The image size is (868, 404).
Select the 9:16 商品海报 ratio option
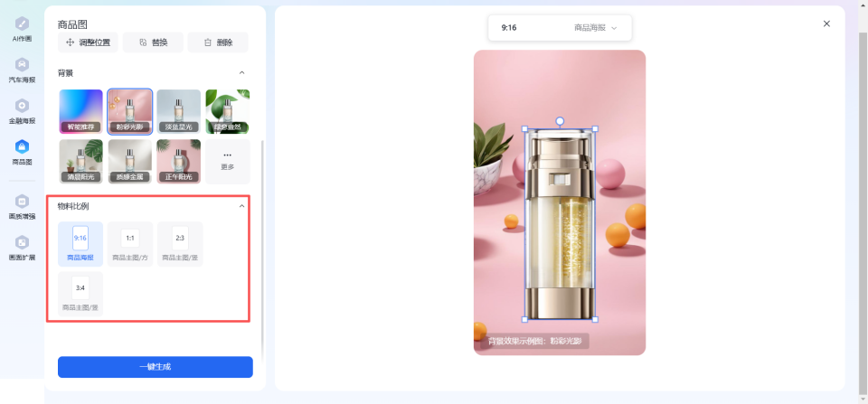[x=80, y=244]
